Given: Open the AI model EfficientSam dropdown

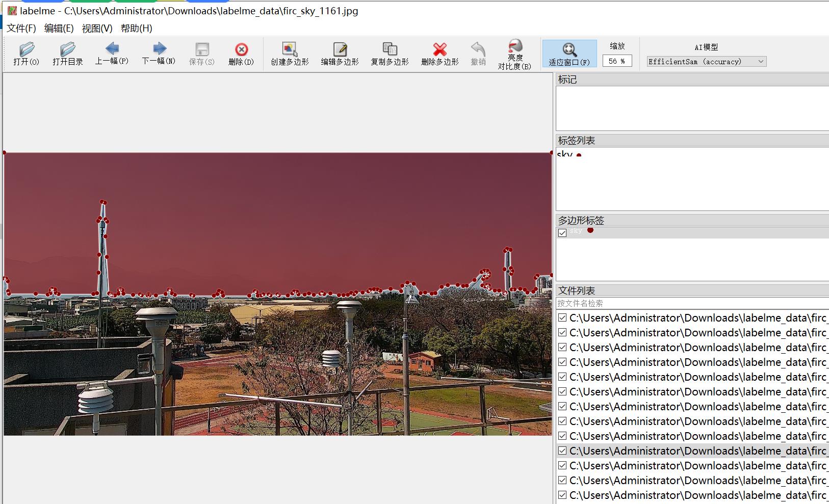Looking at the screenshot, I should (706, 61).
